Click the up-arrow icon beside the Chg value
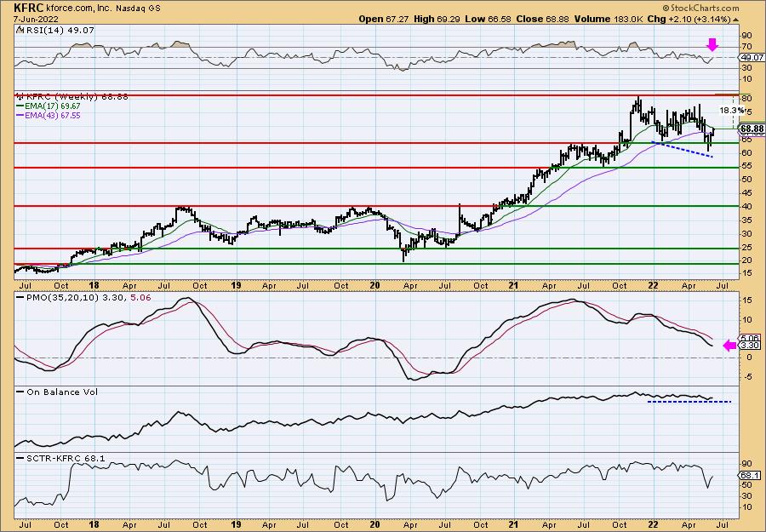 pos(735,20)
